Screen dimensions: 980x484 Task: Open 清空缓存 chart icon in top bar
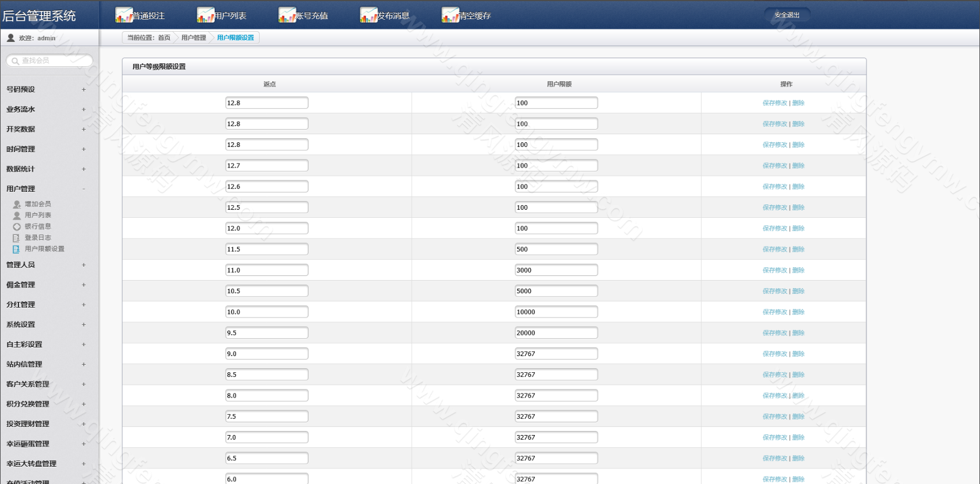[x=450, y=15]
